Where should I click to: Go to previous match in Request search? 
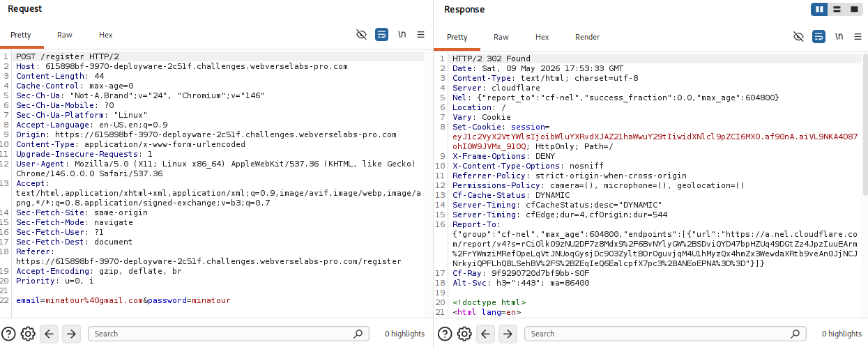click(x=49, y=334)
